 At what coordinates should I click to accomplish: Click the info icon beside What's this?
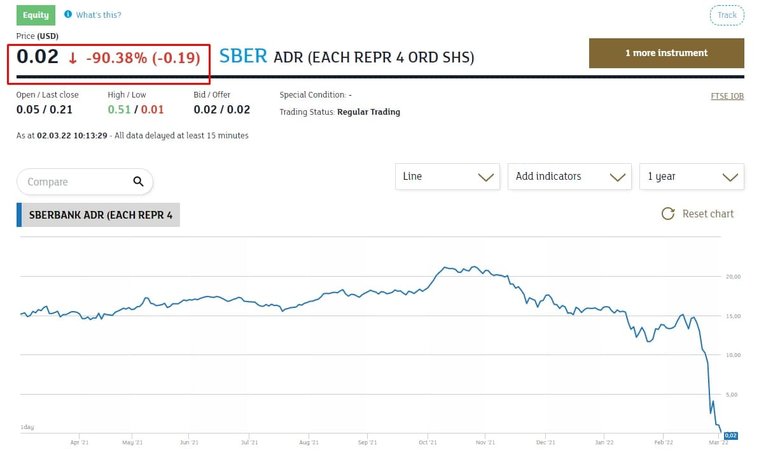click(68, 15)
